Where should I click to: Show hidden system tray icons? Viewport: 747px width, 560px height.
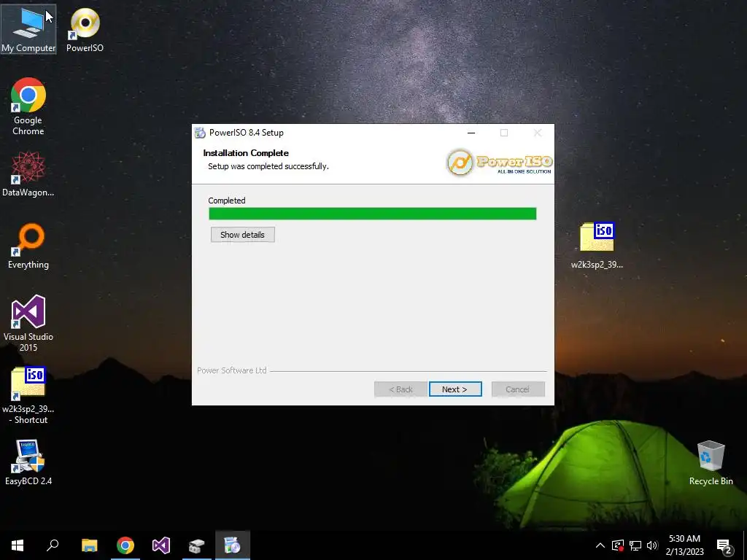click(600, 545)
